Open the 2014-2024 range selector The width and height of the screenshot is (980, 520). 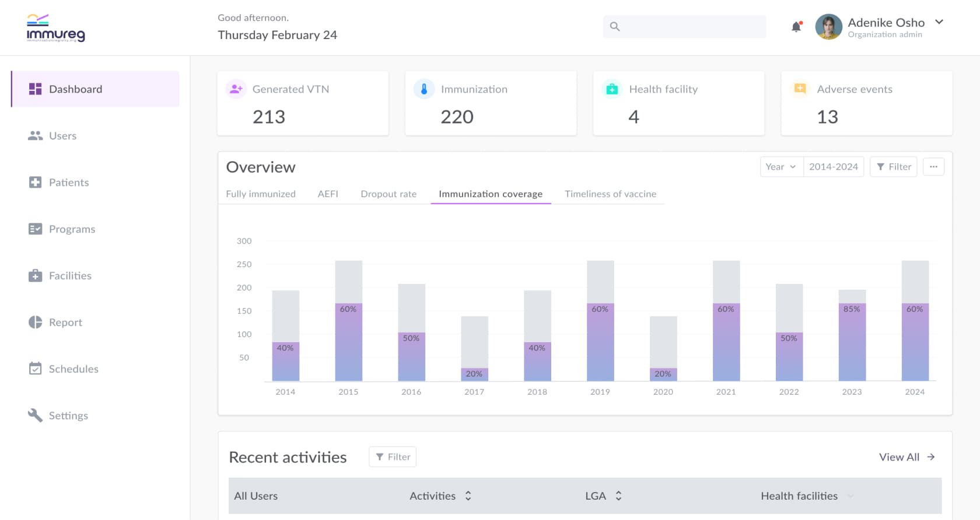(x=834, y=167)
